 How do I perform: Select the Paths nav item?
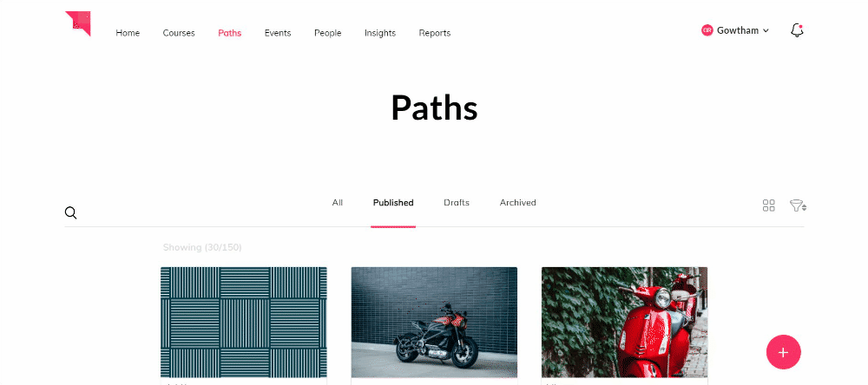pos(230,33)
